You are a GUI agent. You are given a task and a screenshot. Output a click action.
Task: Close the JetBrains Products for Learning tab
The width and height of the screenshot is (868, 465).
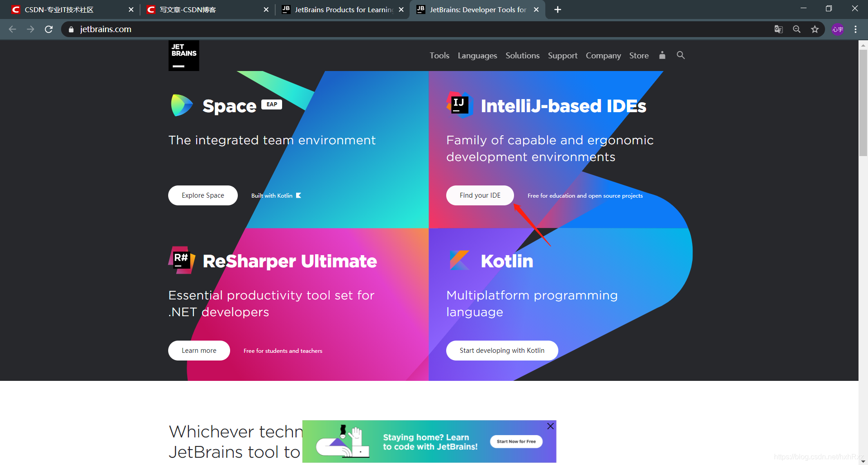pyautogui.click(x=401, y=9)
